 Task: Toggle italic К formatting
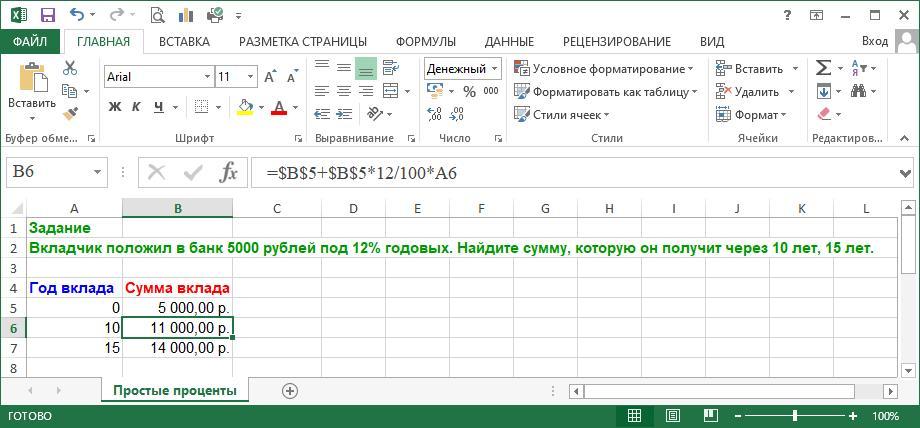click(x=136, y=107)
